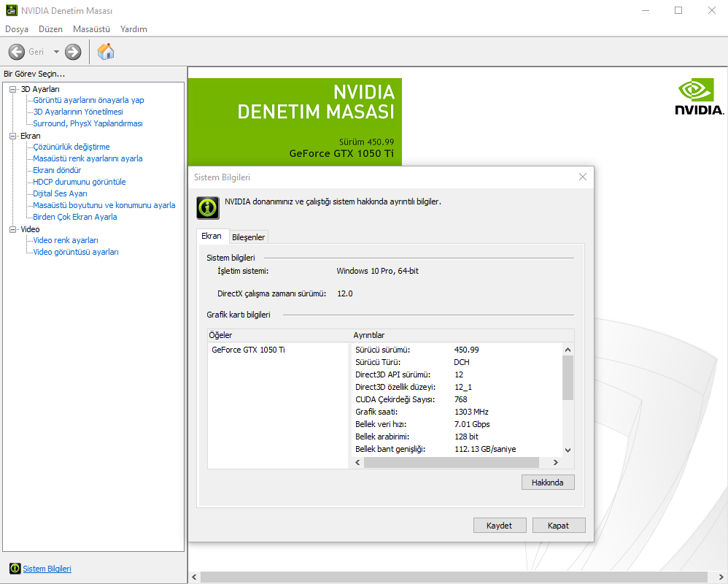Minimize the NVIDIA Denetim Masası window

tap(646, 10)
